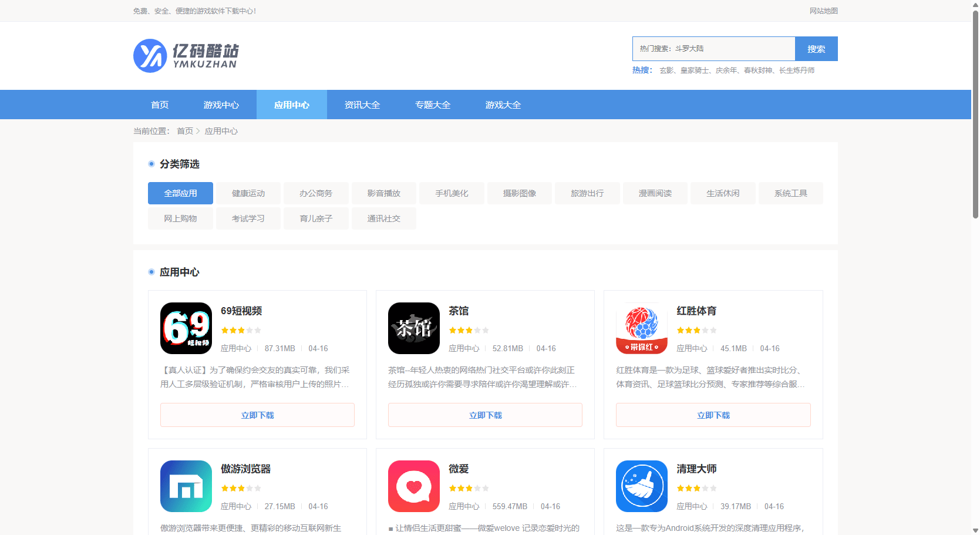
Task: Open the 清理大师 title link
Action: tap(696, 469)
